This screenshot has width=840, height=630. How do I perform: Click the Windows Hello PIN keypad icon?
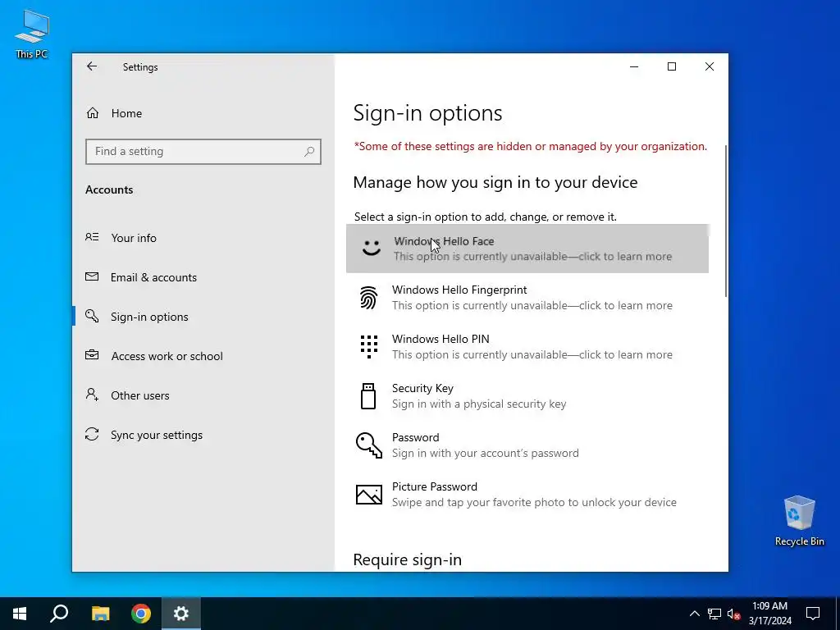(x=368, y=347)
